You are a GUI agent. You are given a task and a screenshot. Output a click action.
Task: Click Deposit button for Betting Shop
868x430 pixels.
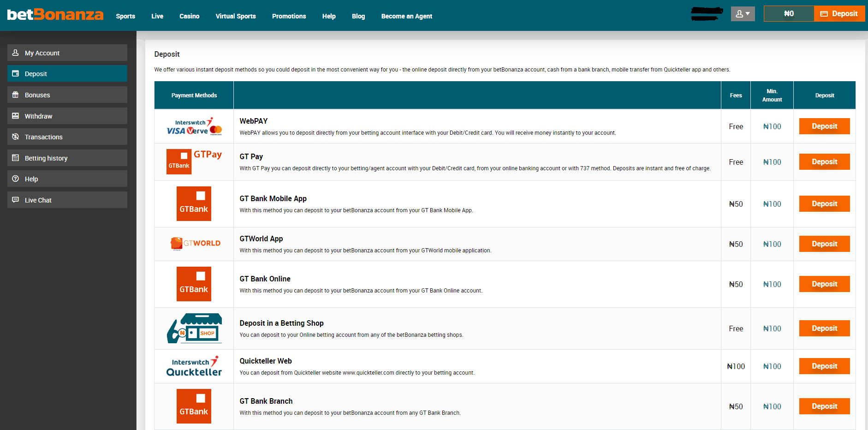click(x=825, y=328)
